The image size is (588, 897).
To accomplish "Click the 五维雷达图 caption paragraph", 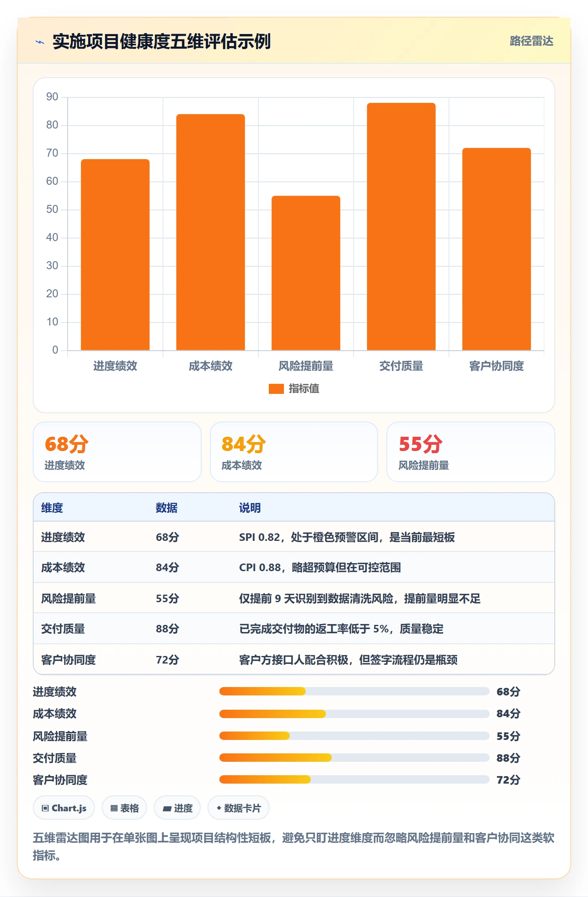I will [x=294, y=846].
